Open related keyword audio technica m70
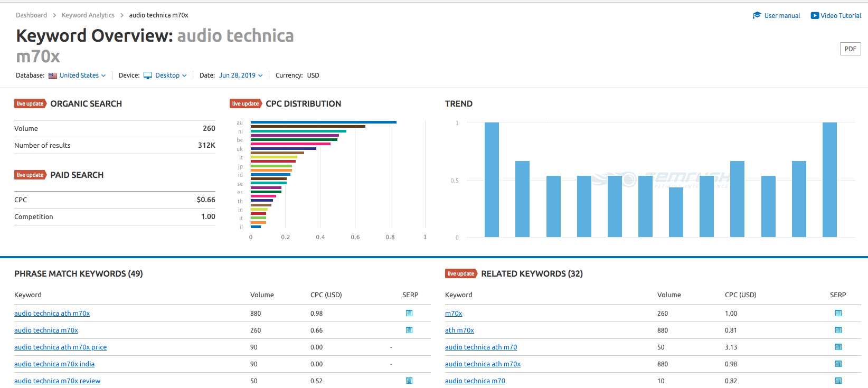This screenshot has height=388, width=868. coord(475,381)
